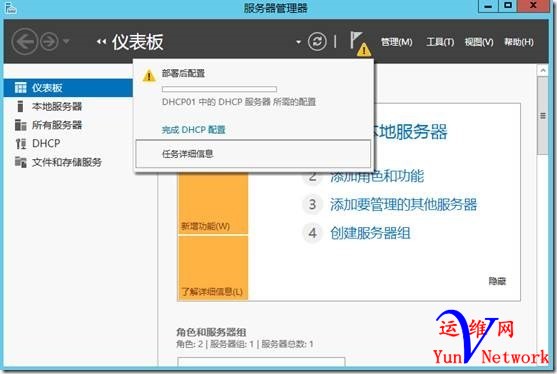Viewport: 557px width, 374px height.
Task: Click the forward navigation arrow
Action: 49,42
